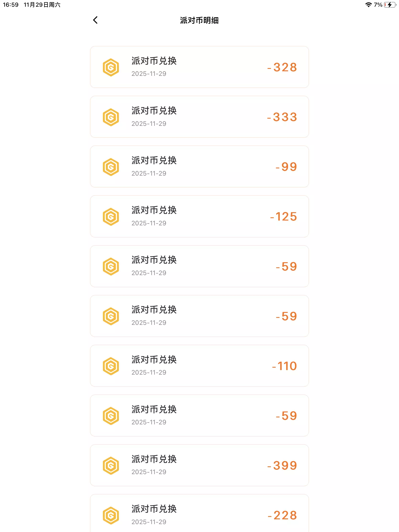Open the -99 exchange record card
399x532 pixels.
(199, 167)
